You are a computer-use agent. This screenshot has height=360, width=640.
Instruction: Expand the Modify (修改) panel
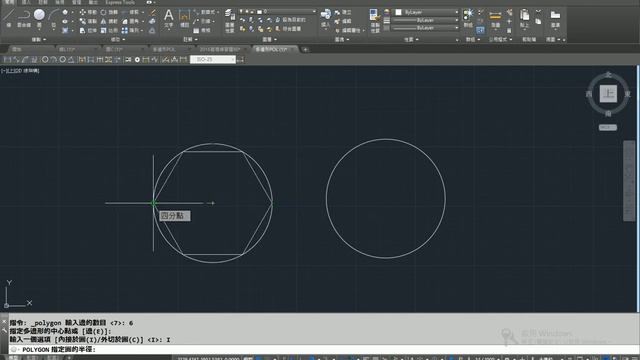[x=118, y=40]
